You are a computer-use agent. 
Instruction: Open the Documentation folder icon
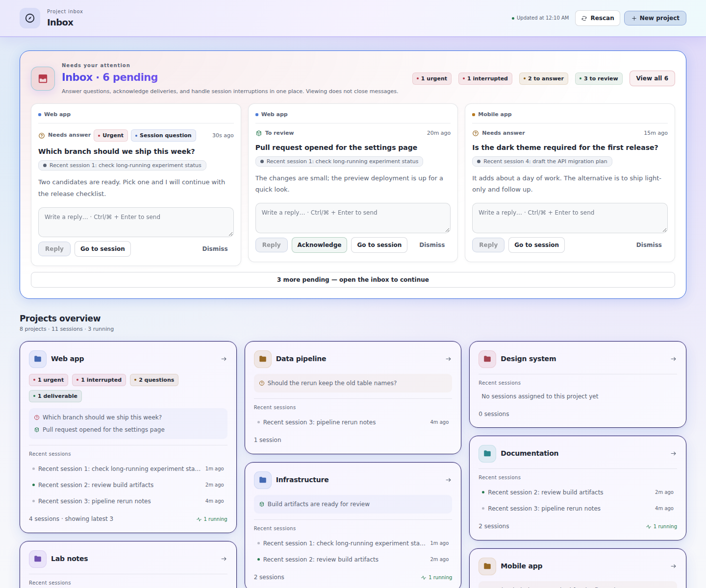point(487,453)
